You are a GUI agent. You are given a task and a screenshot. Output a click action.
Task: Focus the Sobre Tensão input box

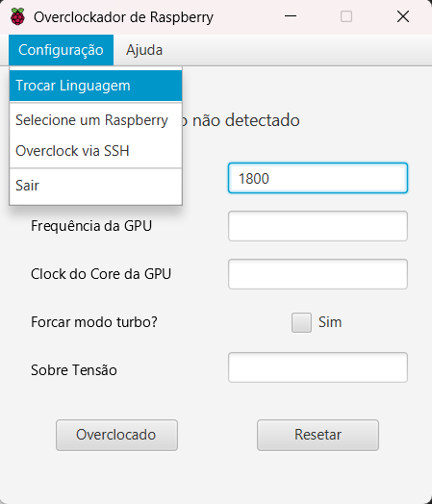318,367
